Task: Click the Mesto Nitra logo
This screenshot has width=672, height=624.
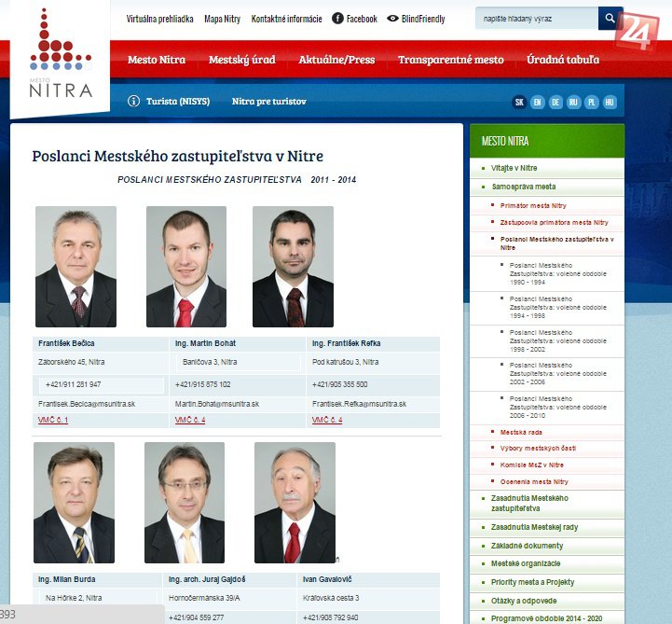Action: (x=61, y=56)
